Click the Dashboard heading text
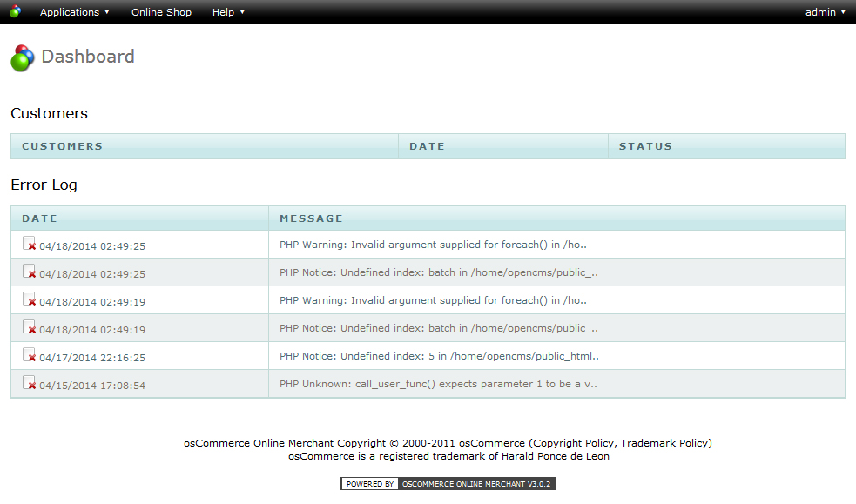Screen dimensions: 856x504 tap(88, 57)
